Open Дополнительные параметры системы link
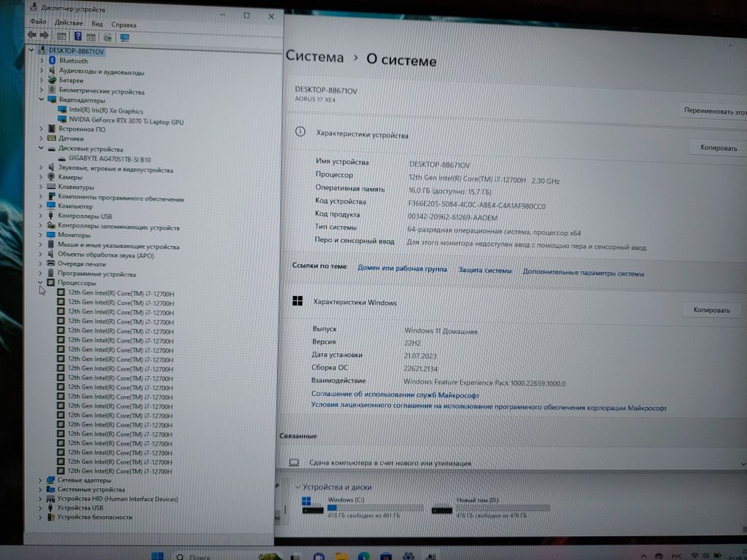 click(x=583, y=273)
